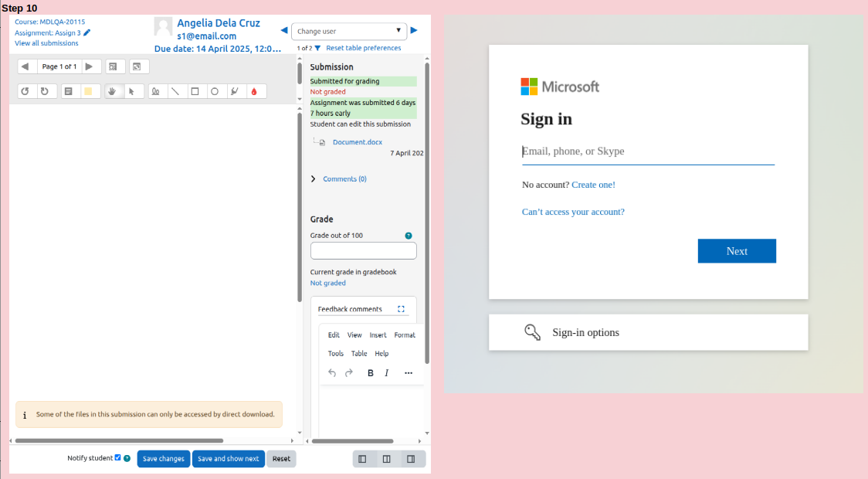Click Save changes button
The image size is (868, 479).
point(163,458)
